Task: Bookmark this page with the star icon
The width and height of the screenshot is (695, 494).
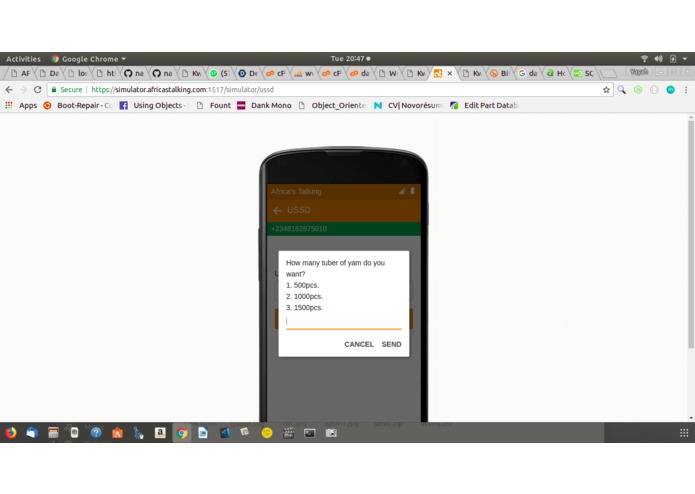Action: (606, 90)
